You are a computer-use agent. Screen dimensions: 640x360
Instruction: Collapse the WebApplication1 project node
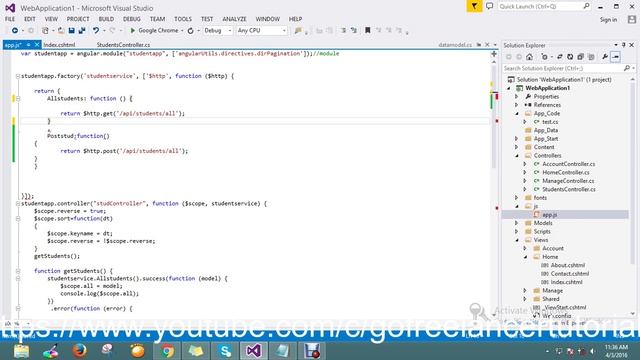[x=509, y=88]
